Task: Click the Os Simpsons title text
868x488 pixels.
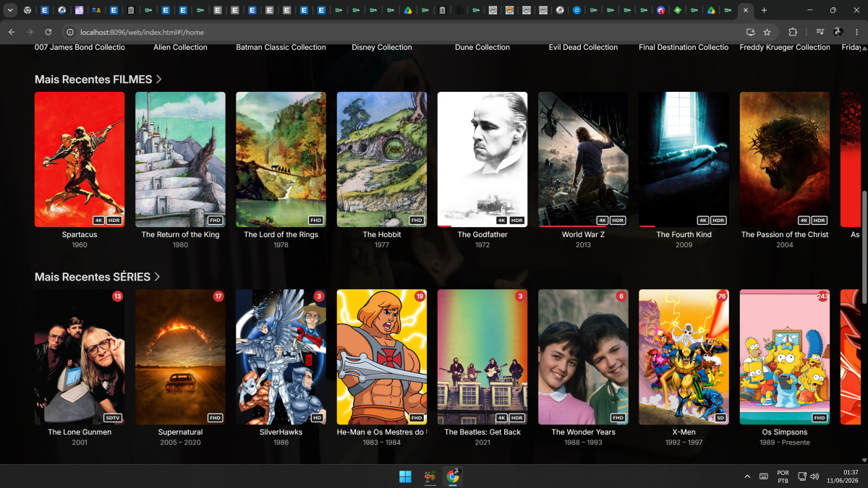Action: click(x=785, y=432)
